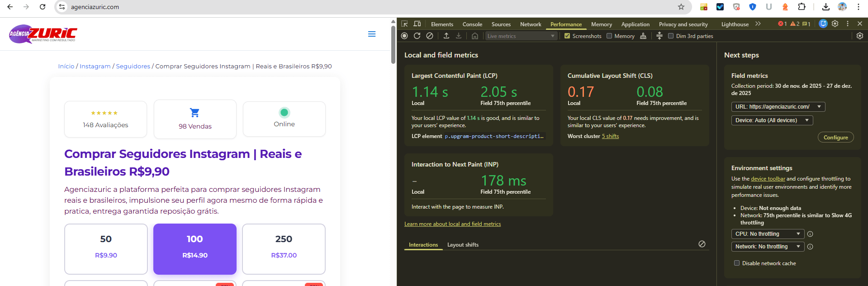Open the URL field metrics dropdown
The width and height of the screenshot is (868, 286).
point(778,107)
